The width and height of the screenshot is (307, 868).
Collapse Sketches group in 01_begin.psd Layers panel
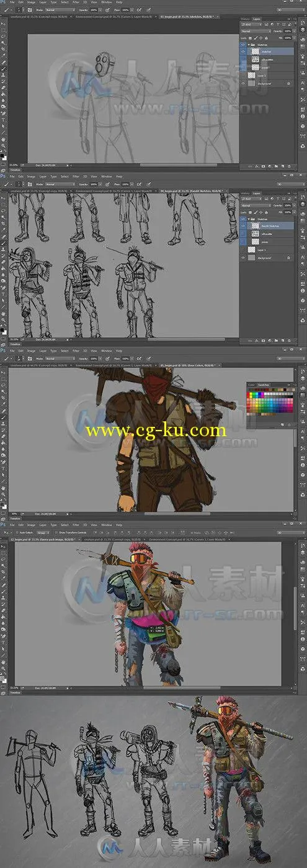click(x=249, y=45)
